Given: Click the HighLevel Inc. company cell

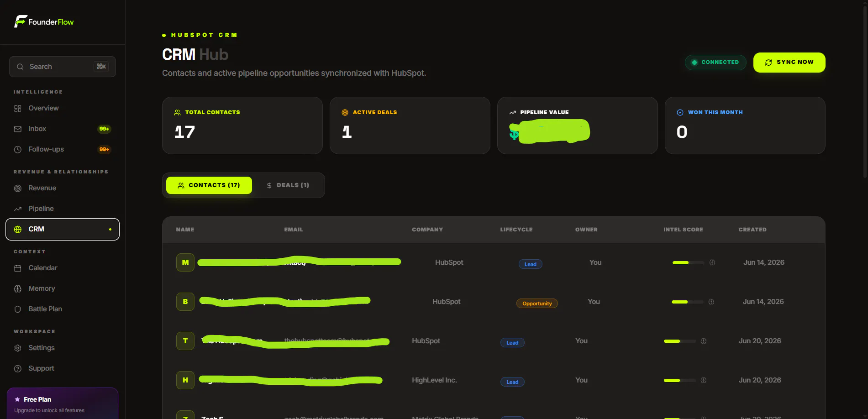Looking at the screenshot, I should point(434,380).
